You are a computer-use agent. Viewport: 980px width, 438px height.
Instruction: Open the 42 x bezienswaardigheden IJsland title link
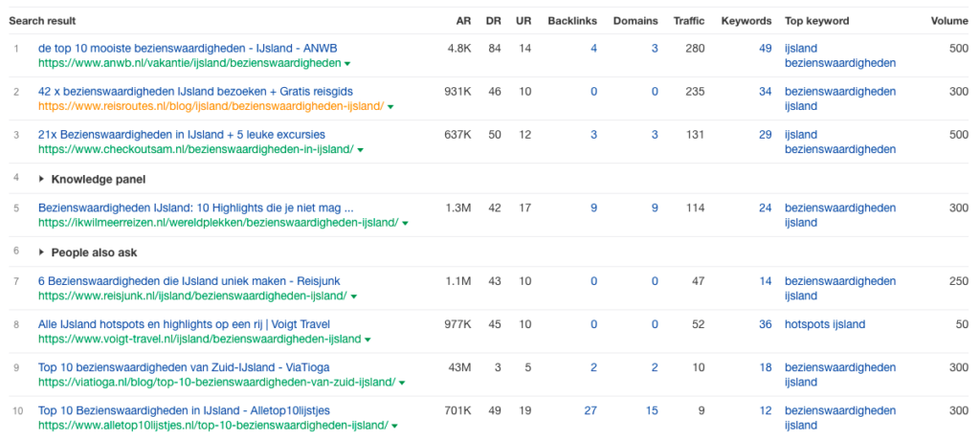[x=195, y=91]
